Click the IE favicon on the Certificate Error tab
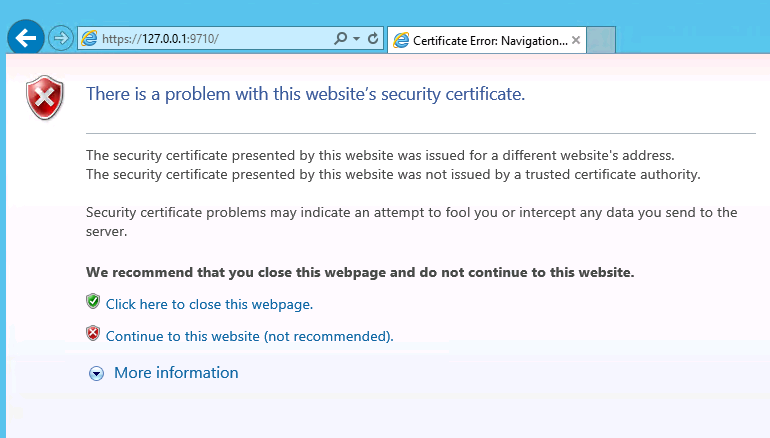This screenshot has height=438, width=770. [402, 40]
